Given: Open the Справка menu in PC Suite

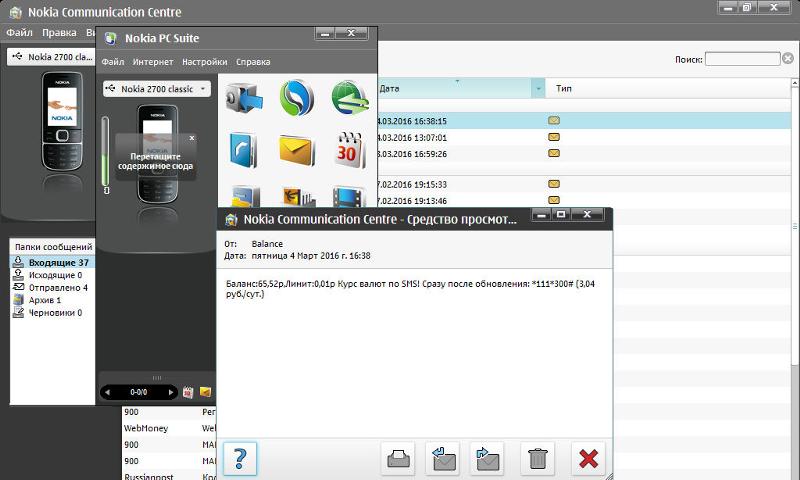Looking at the screenshot, I should (x=253, y=62).
